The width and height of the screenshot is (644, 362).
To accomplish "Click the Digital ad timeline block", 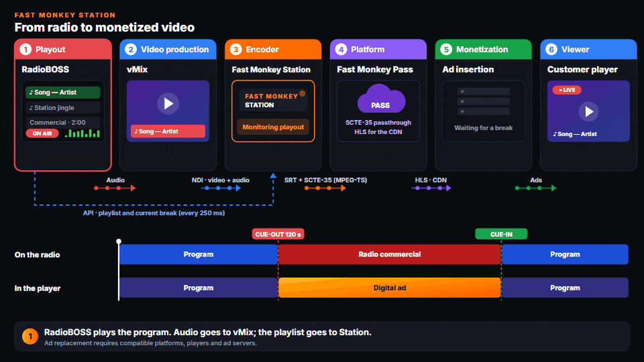I will [389, 288].
